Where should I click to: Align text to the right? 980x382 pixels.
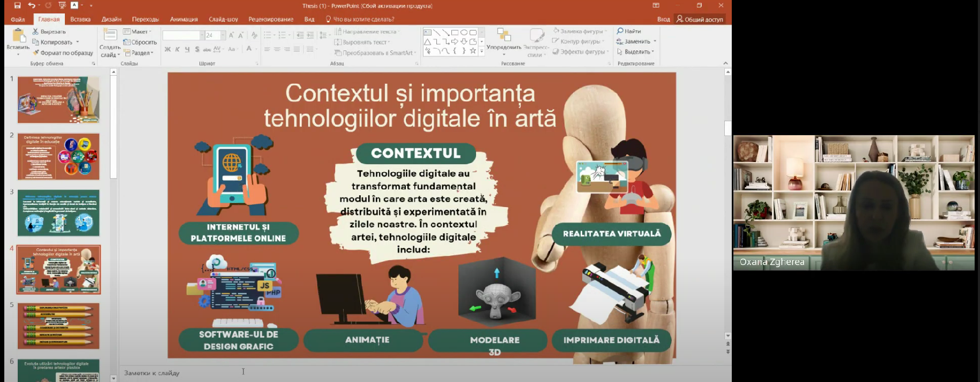(287, 49)
